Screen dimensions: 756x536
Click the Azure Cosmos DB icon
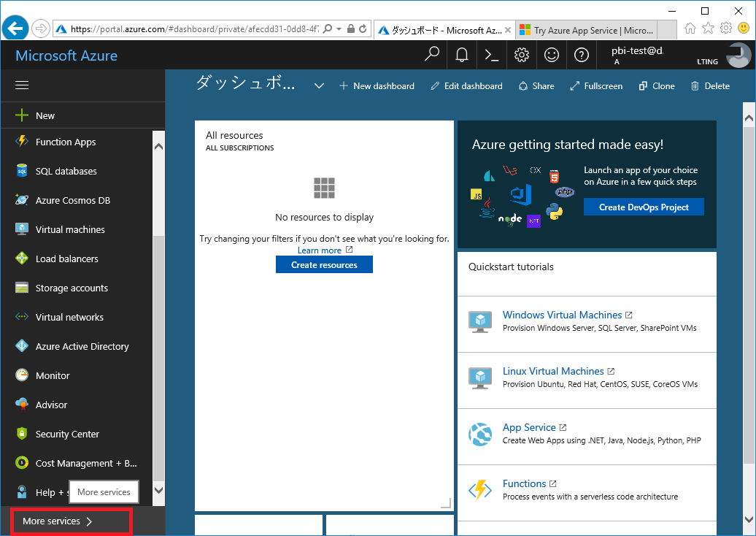point(22,200)
